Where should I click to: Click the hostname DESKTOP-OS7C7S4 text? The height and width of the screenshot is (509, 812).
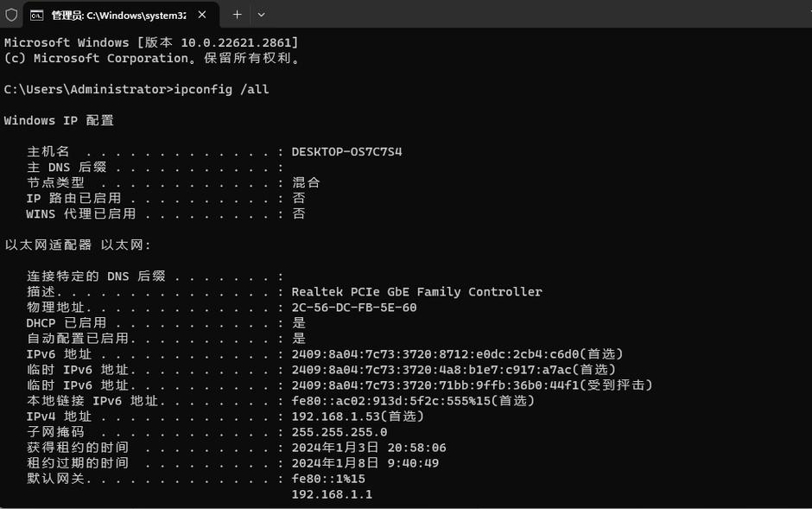346,152
